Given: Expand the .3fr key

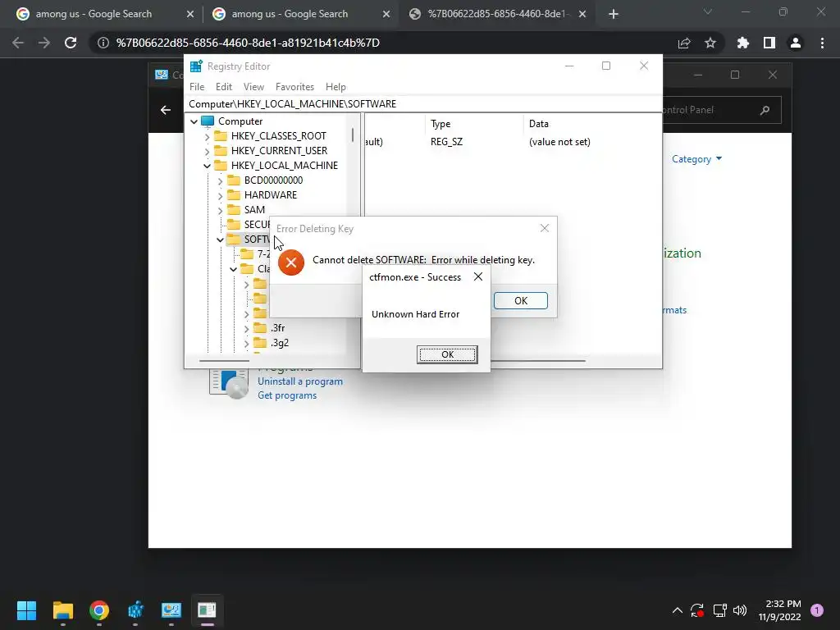Looking at the screenshot, I should 246,328.
